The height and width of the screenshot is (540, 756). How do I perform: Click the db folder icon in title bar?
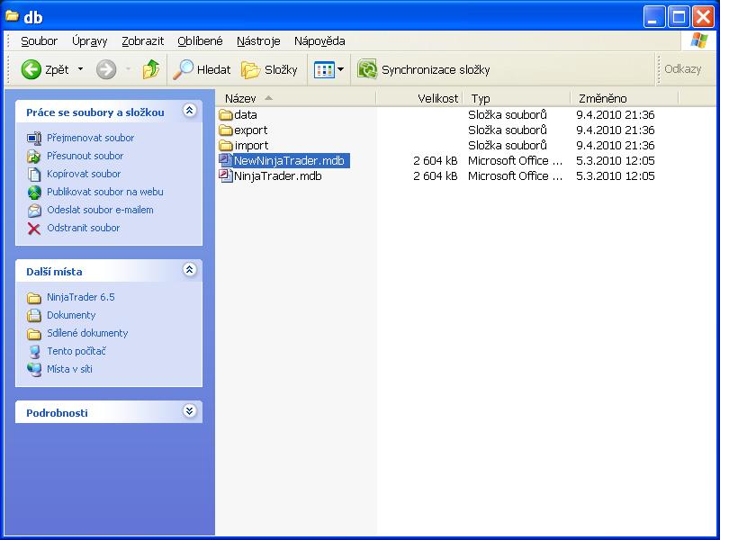[x=12, y=15]
